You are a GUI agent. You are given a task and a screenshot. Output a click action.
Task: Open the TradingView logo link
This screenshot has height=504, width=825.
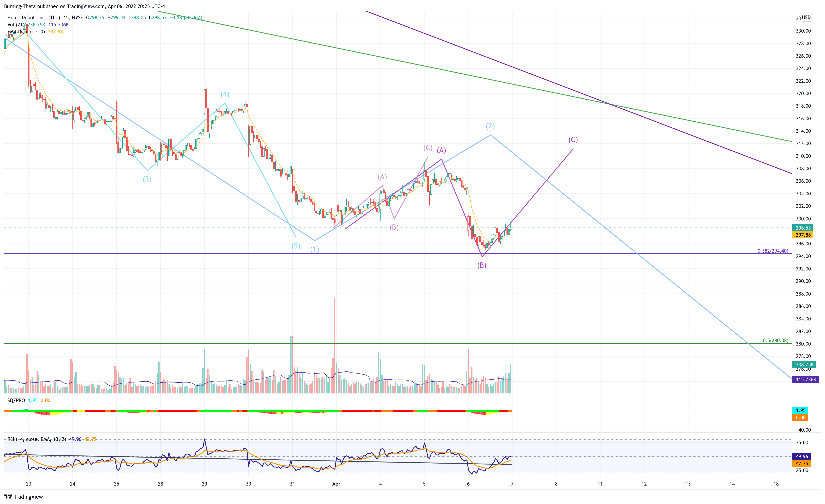pyautogui.click(x=23, y=497)
